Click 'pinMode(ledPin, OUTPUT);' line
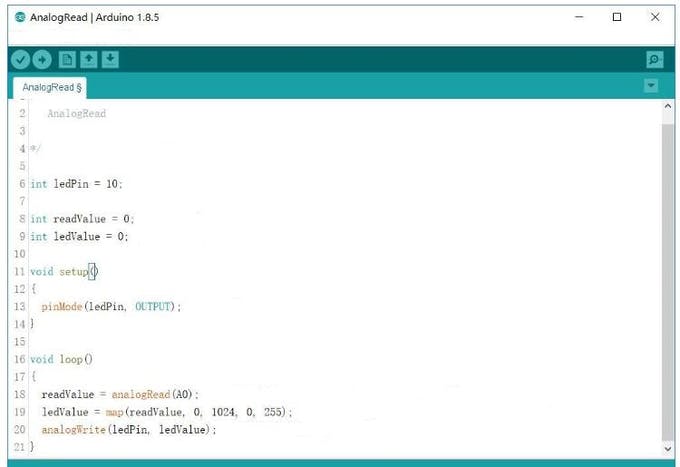The image size is (680, 467). (x=111, y=307)
